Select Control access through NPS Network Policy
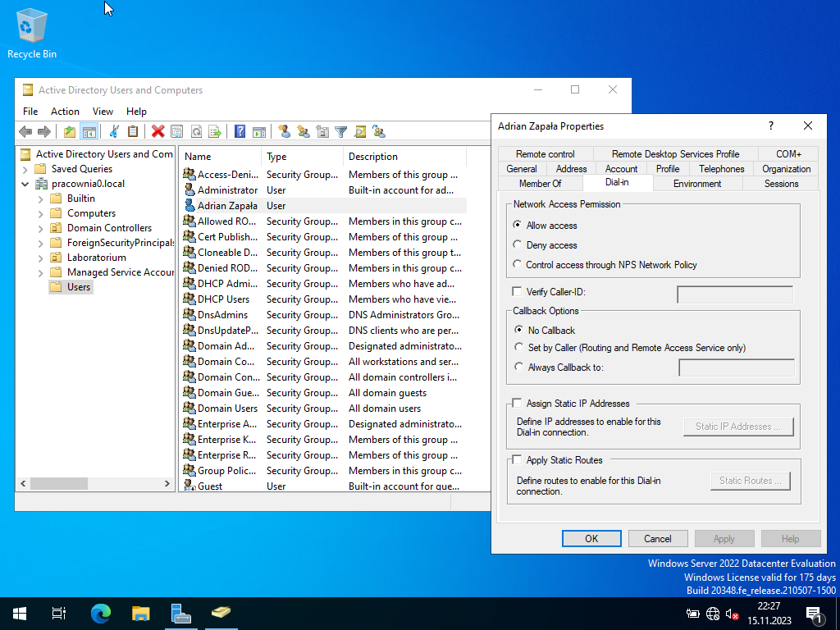 (x=517, y=264)
